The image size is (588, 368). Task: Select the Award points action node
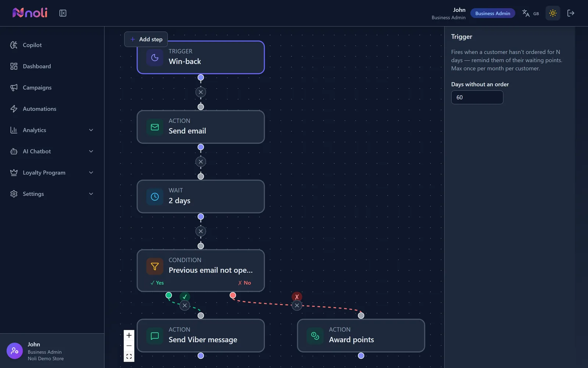[x=361, y=336]
